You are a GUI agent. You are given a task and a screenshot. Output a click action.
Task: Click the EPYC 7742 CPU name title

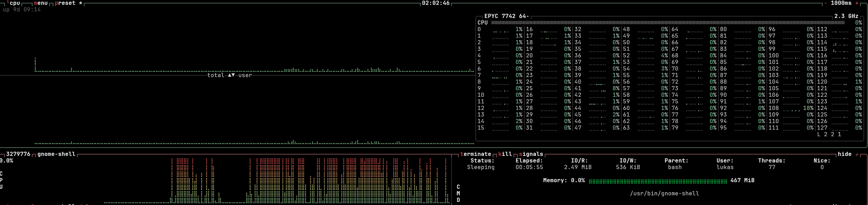[506, 16]
